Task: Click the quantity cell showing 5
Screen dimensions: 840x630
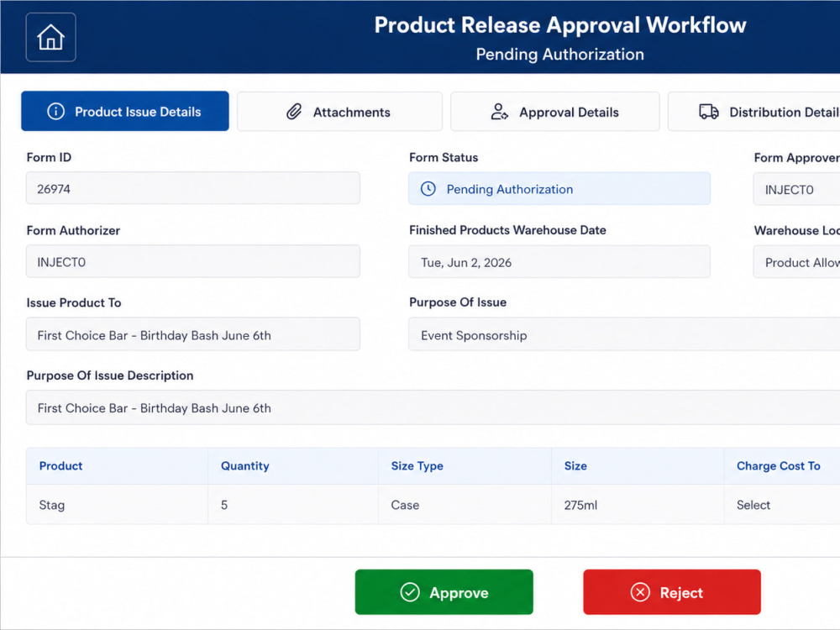Action: pos(293,505)
